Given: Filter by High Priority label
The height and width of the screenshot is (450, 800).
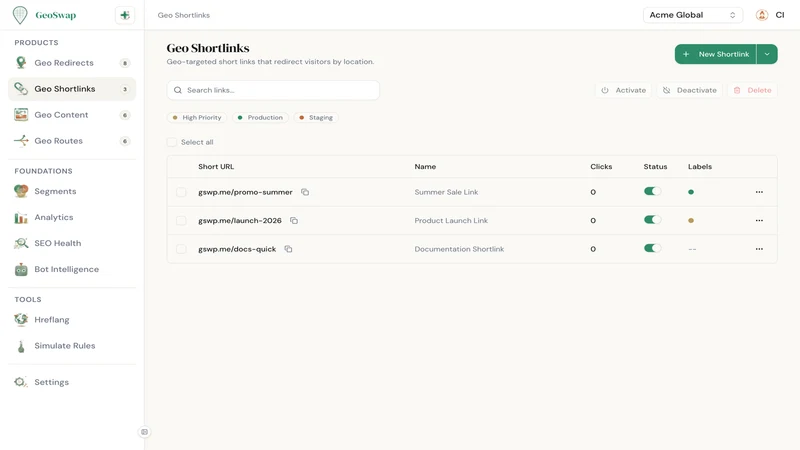Looking at the screenshot, I should click(197, 117).
